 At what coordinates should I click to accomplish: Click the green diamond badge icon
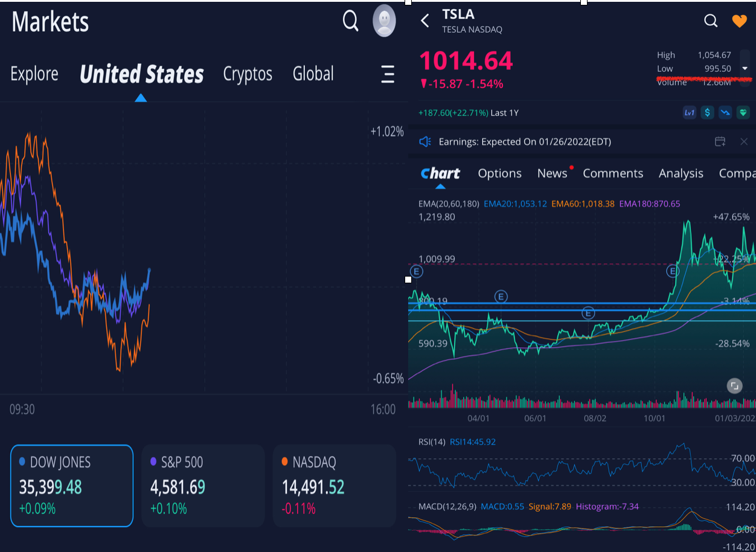point(743,112)
